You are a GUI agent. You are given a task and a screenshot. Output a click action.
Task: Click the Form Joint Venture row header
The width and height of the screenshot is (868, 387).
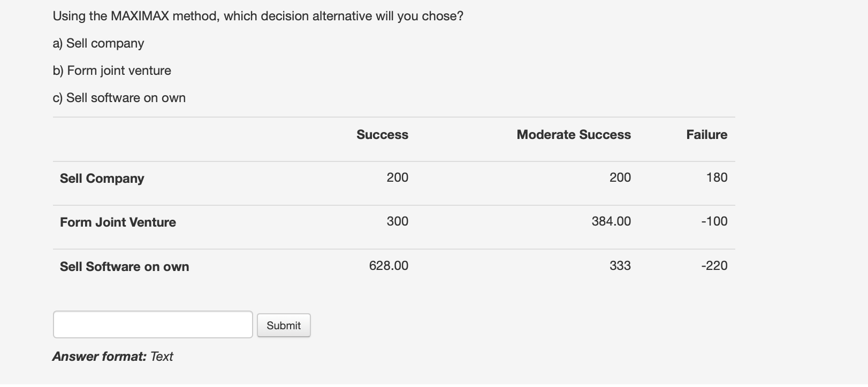[118, 222]
